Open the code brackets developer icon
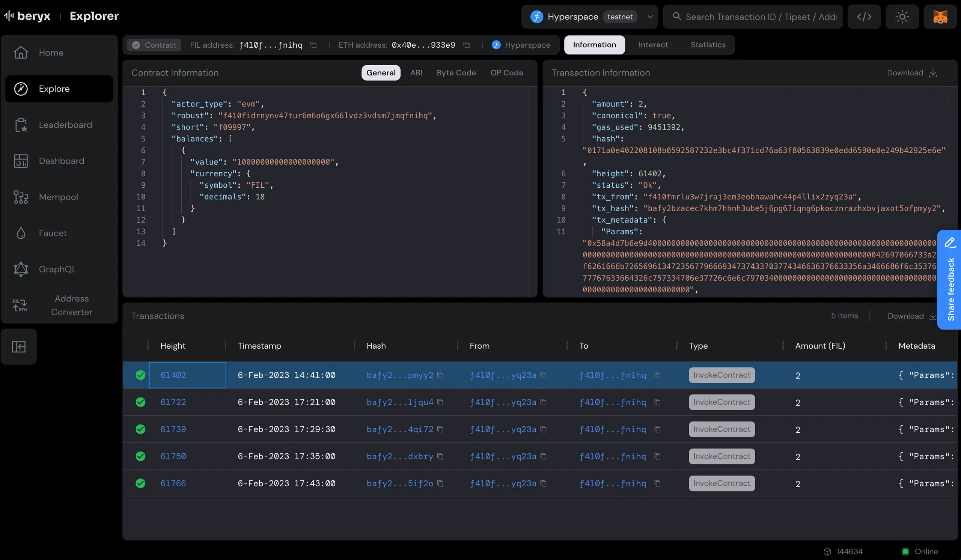The height and width of the screenshot is (560, 961). tap(864, 17)
